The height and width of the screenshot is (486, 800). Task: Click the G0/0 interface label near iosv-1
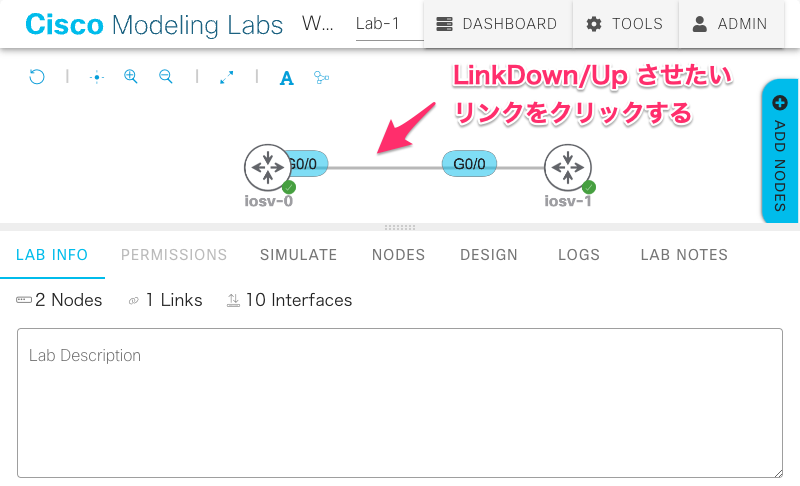(469, 164)
